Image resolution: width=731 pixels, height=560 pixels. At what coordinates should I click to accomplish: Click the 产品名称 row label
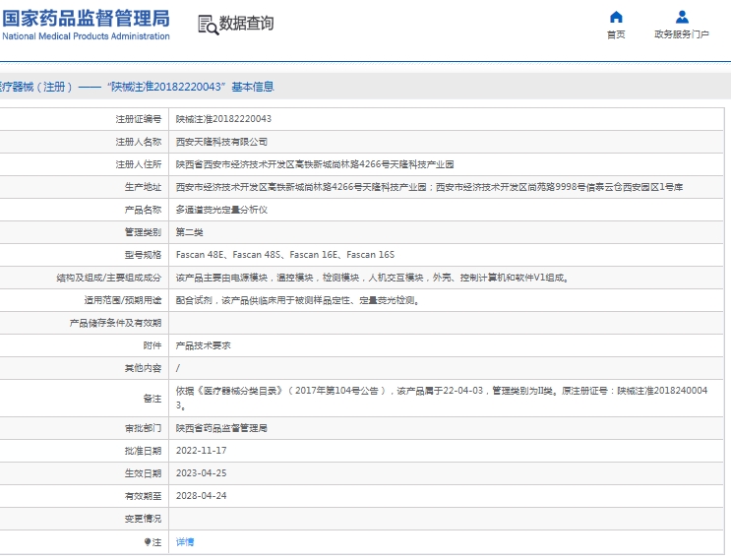pos(143,210)
